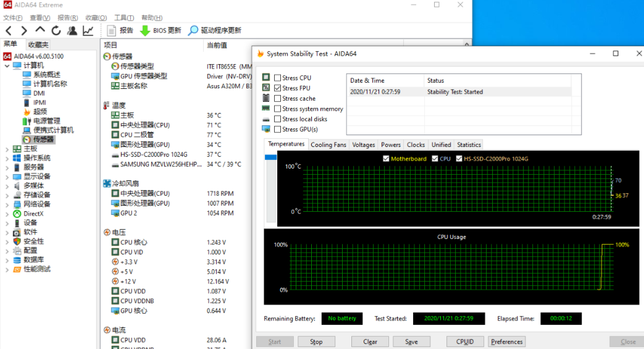Toggle the CPU graph checkbox
Viewport: 644px width, 349px height.
click(x=435, y=159)
